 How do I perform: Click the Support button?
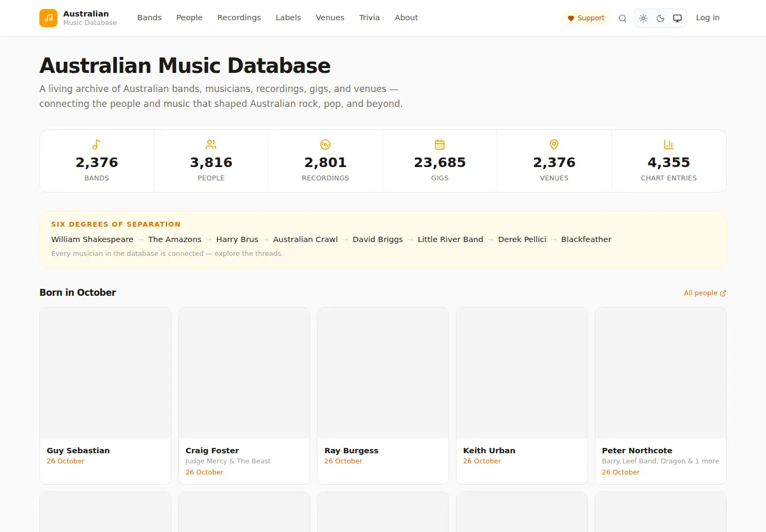point(586,18)
